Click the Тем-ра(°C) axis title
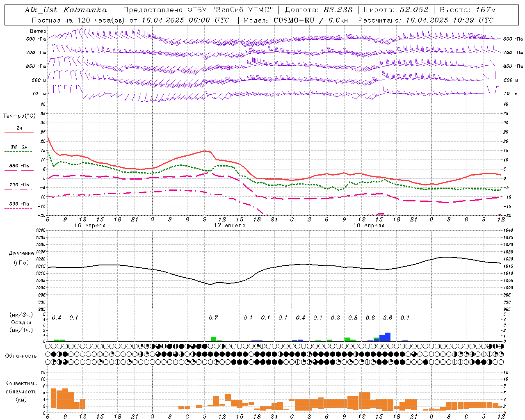This screenshot has height=420, width=525. [x=19, y=116]
